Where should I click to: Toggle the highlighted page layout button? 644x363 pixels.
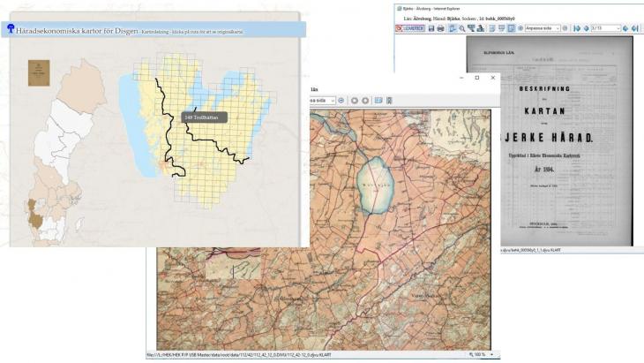point(511,28)
